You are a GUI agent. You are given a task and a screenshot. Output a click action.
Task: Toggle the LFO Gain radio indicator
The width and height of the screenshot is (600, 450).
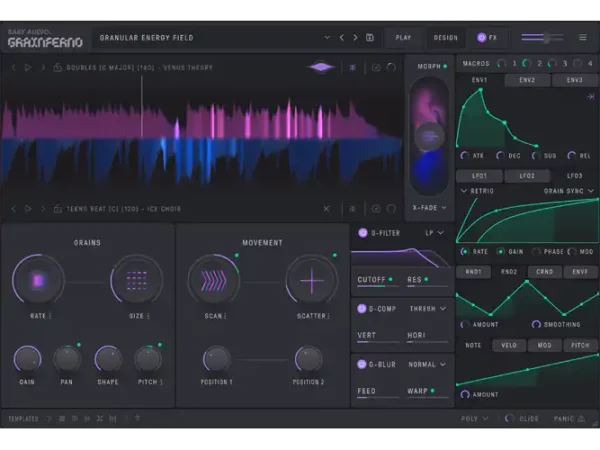pos(500,251)
